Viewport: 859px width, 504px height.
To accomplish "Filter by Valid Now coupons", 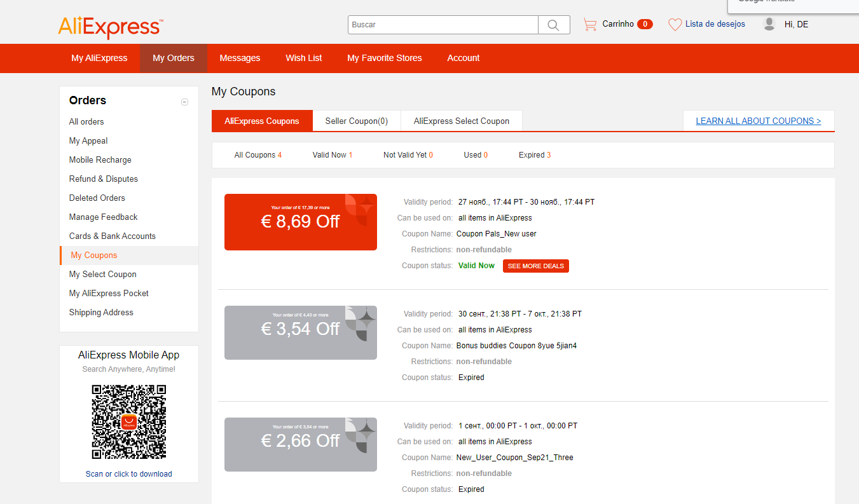I will [333, 155].
